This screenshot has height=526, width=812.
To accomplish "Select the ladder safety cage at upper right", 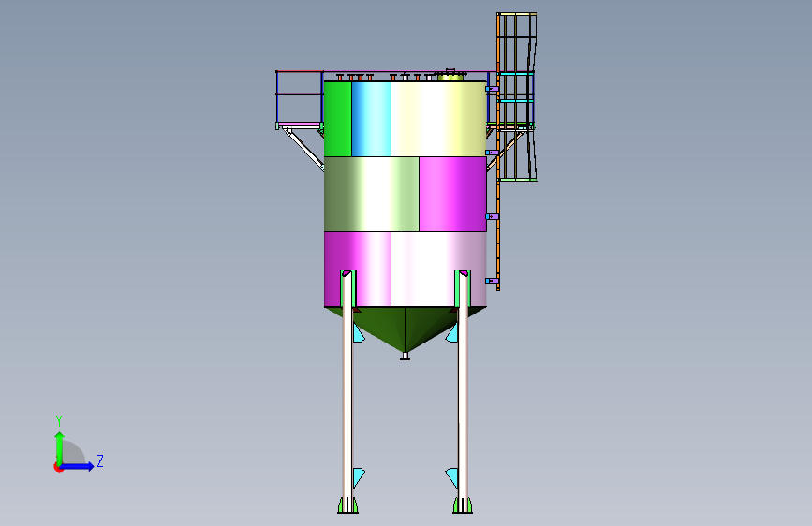I will pos(517,96).
